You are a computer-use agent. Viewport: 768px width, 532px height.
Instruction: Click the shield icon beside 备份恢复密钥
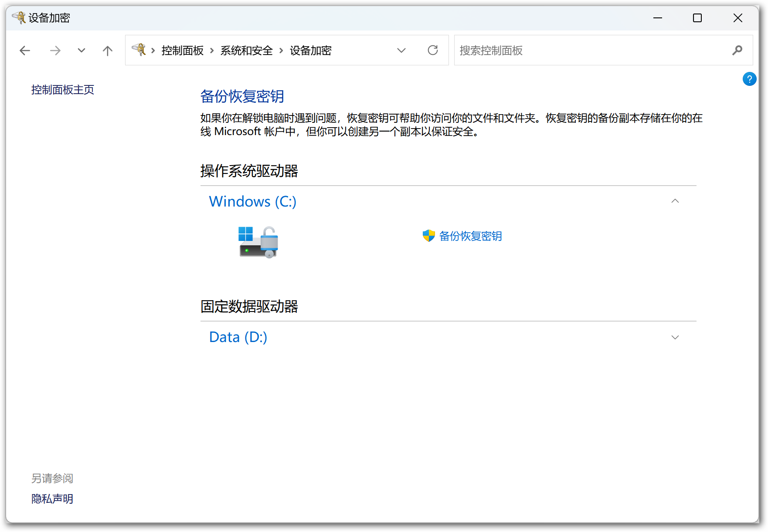(429, 236)
